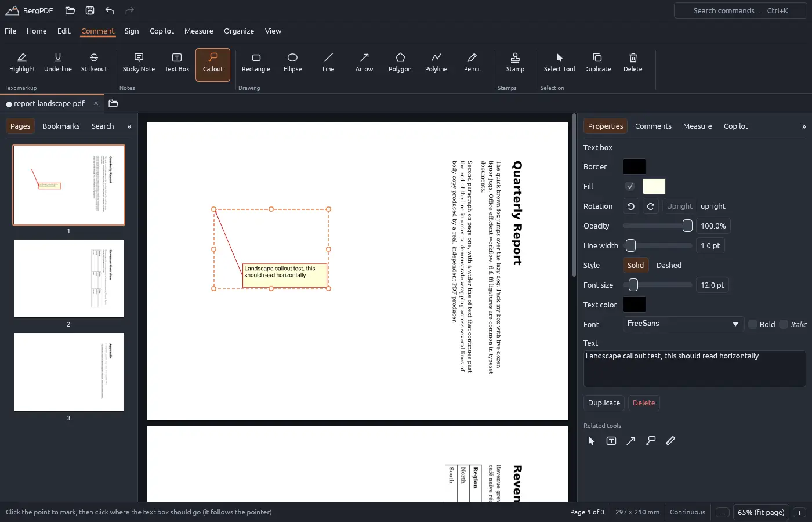Select the Line drawing tool
The height and width of the screenshot is (522, 812).
328,64
